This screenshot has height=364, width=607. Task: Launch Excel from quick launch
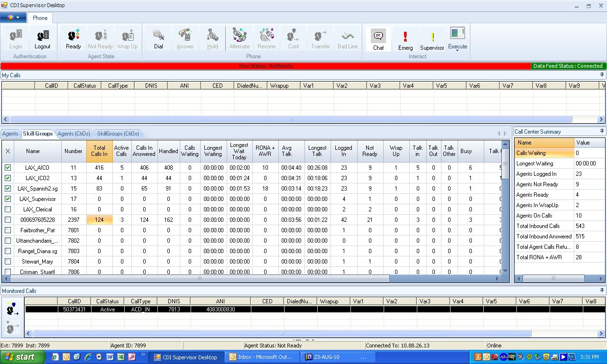click(x=121, y=357)
